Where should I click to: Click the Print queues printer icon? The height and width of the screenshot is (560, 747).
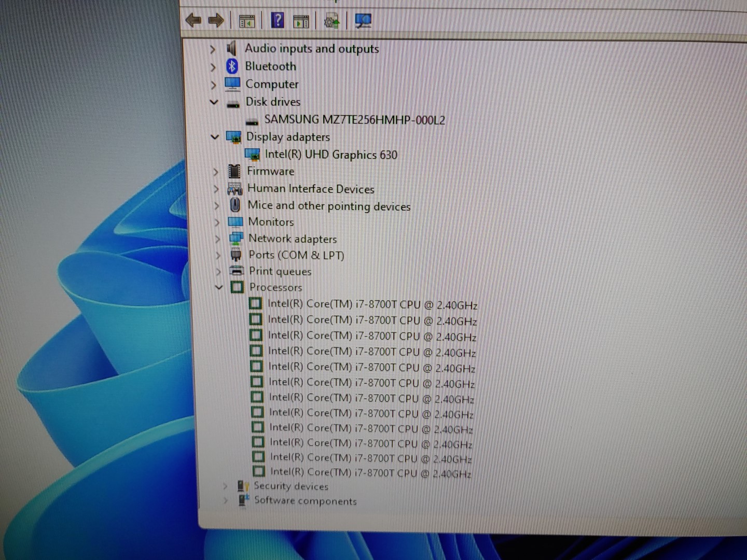coord(237,270)
